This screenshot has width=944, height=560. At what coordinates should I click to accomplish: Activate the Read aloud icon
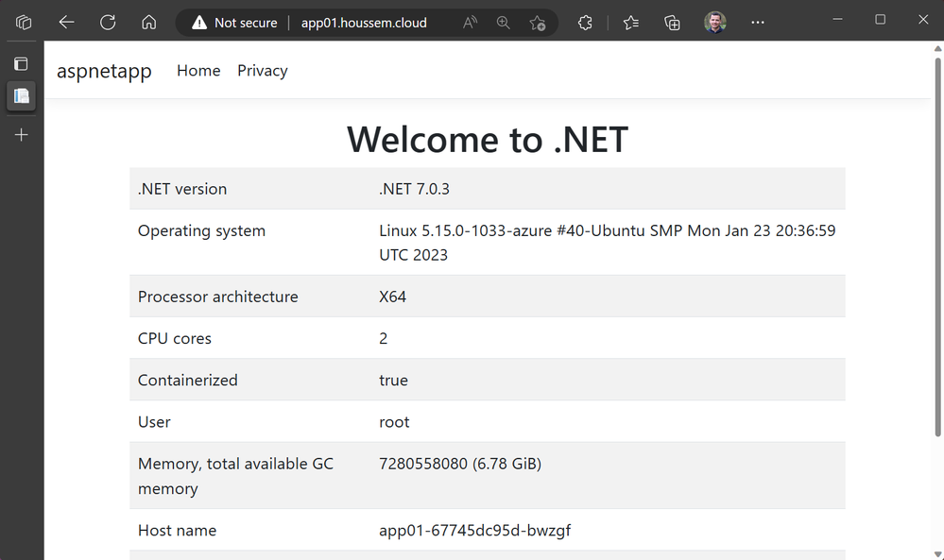click(x=471, y=23)
